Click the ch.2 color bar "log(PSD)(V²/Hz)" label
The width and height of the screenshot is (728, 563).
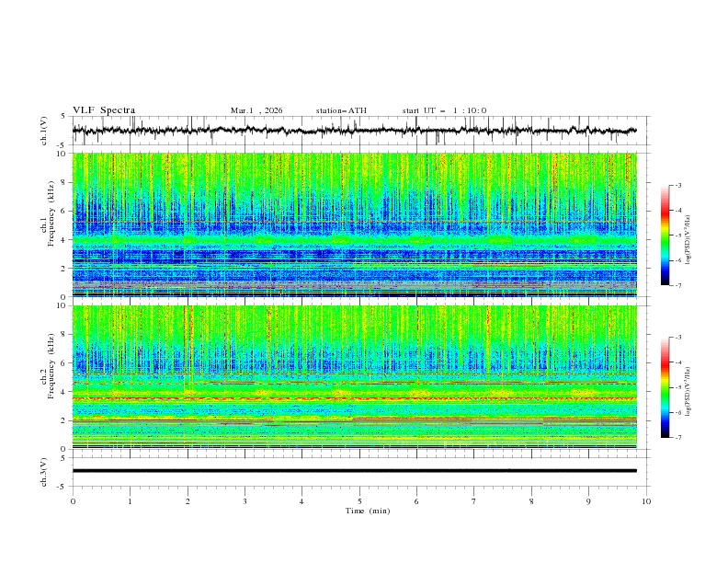coord(688,392)
